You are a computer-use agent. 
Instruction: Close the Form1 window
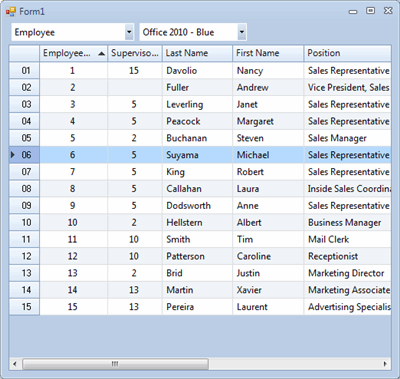coord(388,11)
